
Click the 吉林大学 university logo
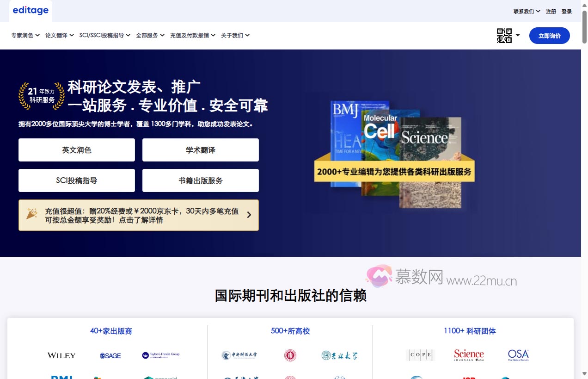tap(339, 355)
